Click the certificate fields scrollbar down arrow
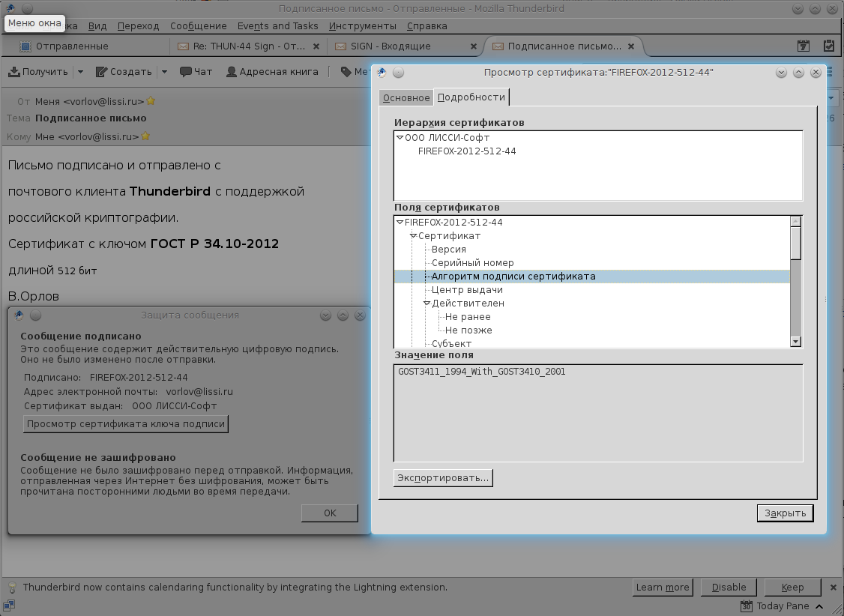The image size is (844, 616). [x=796, y=342]
